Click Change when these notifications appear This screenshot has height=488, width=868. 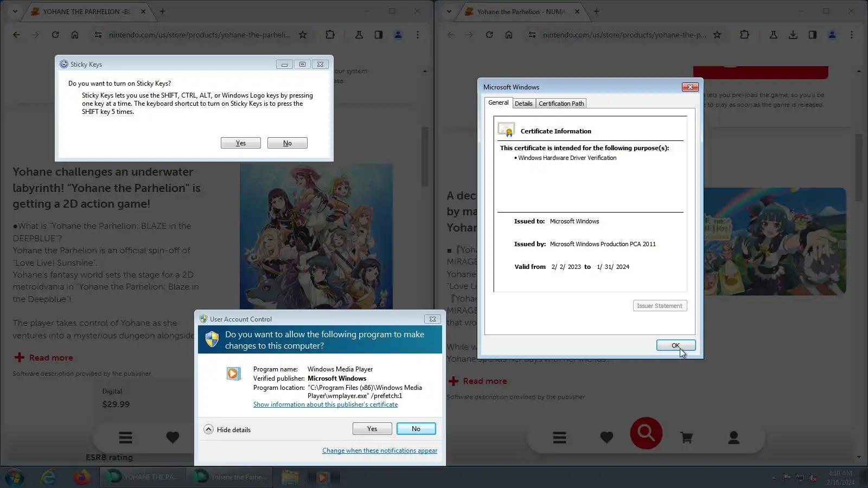pos(380,451)
